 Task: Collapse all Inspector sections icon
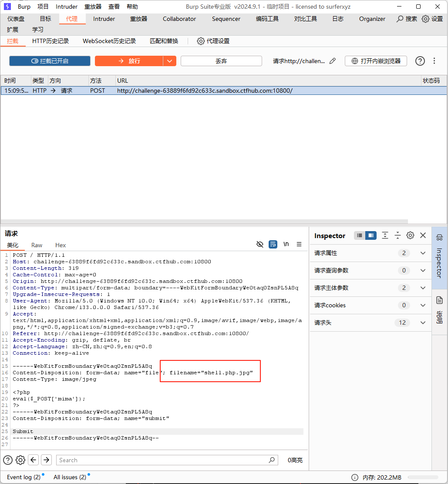[x=397, y=235]
